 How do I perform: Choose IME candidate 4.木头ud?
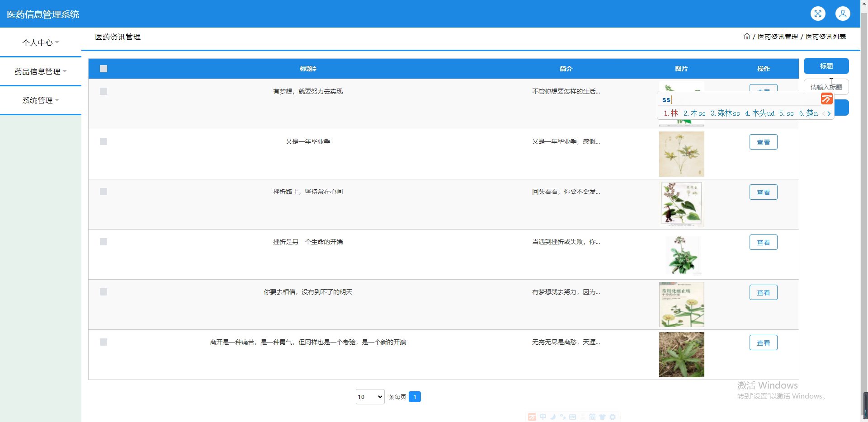pos(759,113)
